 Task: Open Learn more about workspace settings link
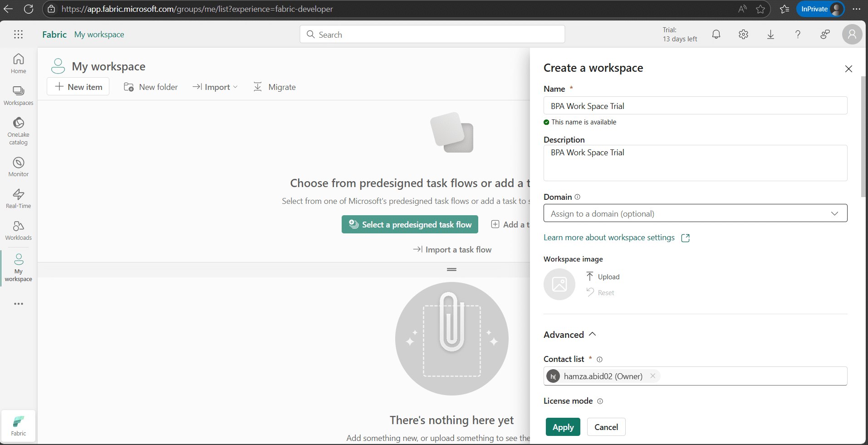coord(609,238)
